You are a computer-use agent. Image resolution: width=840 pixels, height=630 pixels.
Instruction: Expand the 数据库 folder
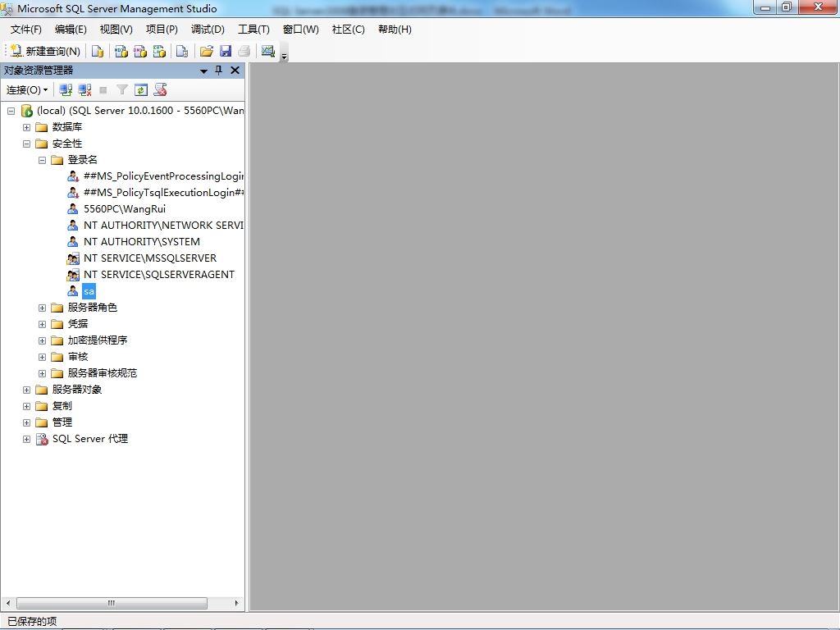point(26,127)
